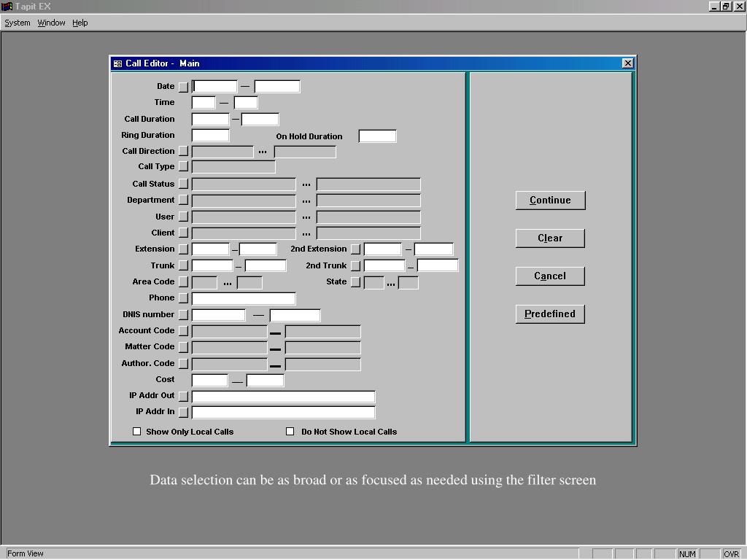Click the Continue button
This screenshot has height=560, width=747.
pyautogui.click(x=550, y=201)
